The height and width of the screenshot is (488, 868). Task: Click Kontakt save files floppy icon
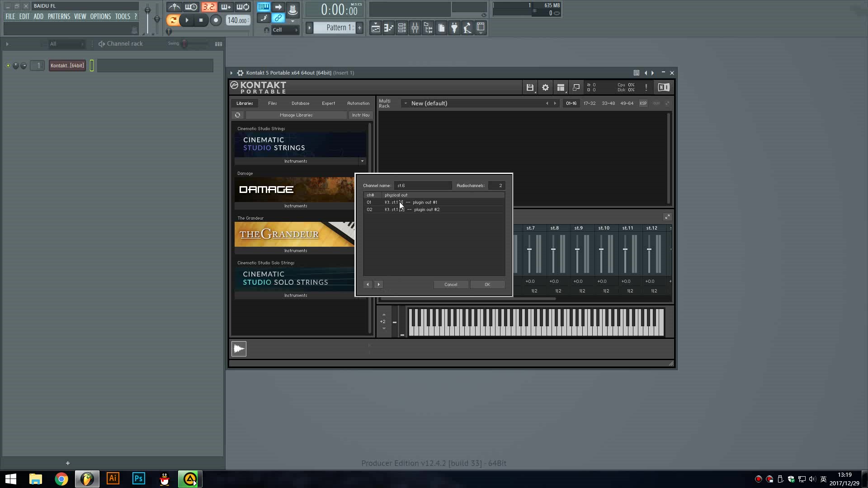tap(530, 88)
